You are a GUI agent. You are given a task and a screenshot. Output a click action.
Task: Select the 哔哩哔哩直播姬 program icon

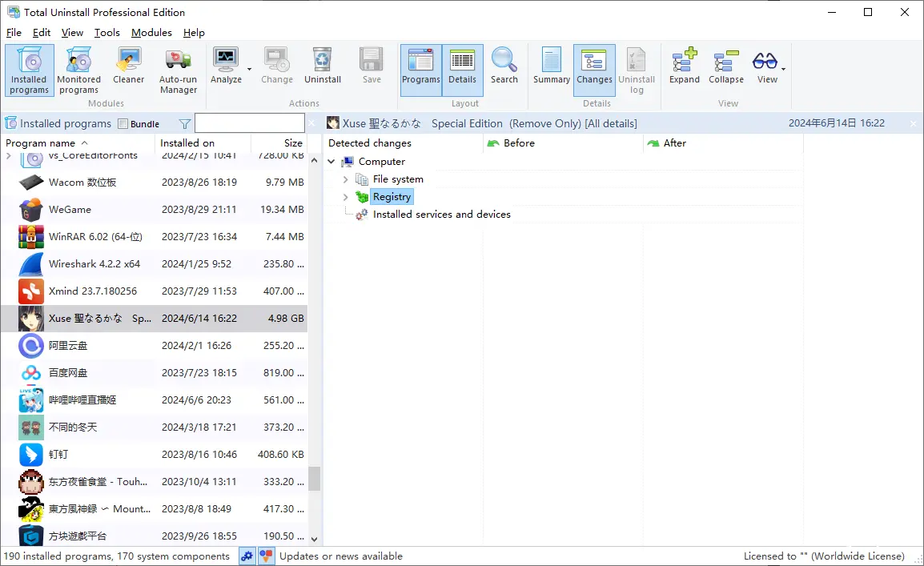point(30,400)
